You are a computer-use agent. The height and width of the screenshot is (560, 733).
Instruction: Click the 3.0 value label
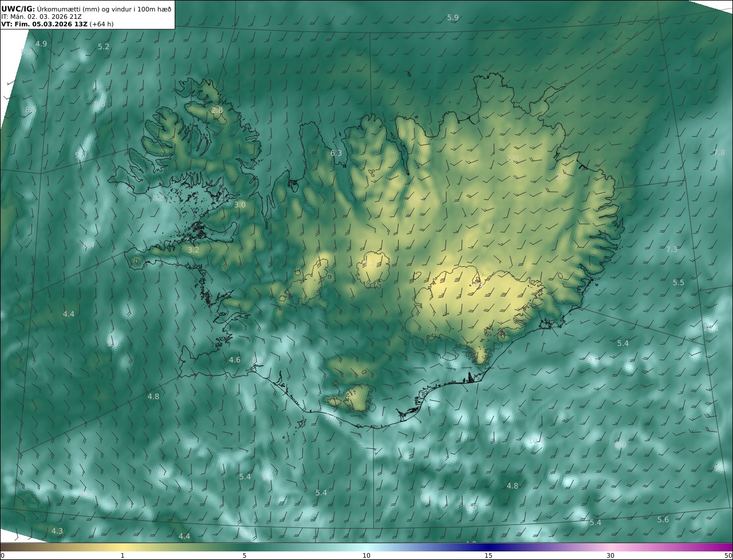pos(240,204)
